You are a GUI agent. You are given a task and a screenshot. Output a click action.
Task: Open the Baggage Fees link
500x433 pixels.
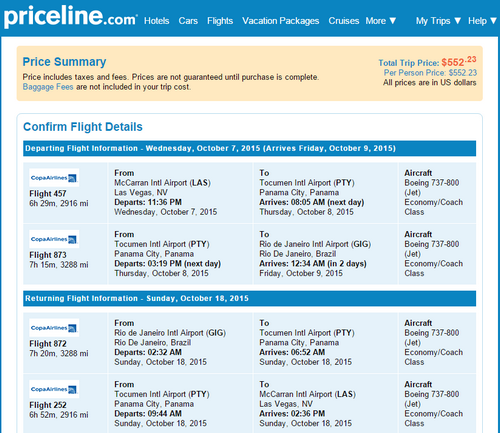click(48, 87)
